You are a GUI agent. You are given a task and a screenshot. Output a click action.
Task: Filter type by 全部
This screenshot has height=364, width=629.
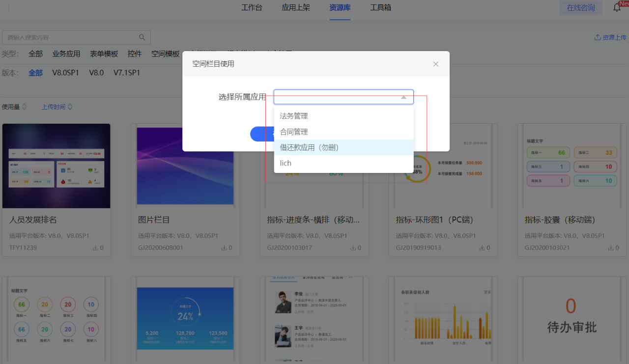35,54
